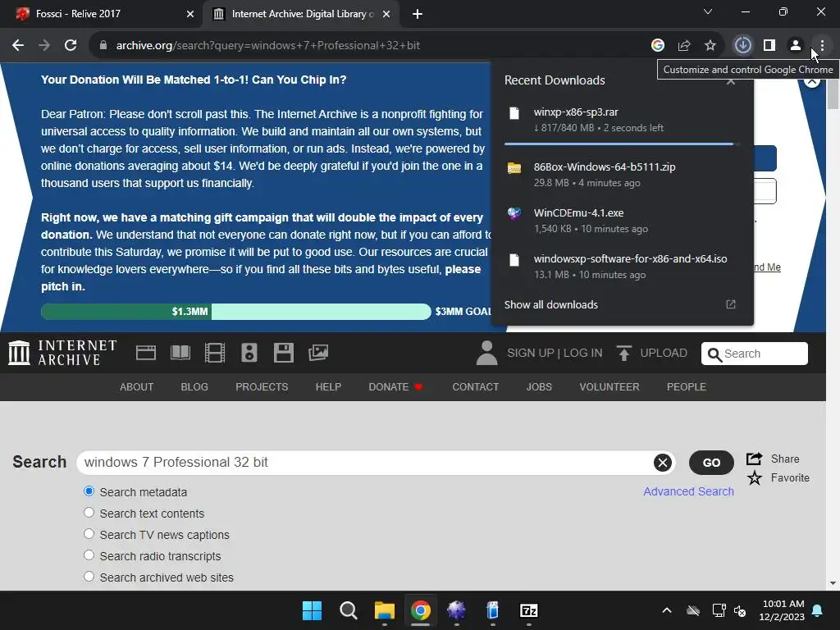Open the Audio (speaker) icon
Screen dimensions: 840x630
[x=249, y=353]
